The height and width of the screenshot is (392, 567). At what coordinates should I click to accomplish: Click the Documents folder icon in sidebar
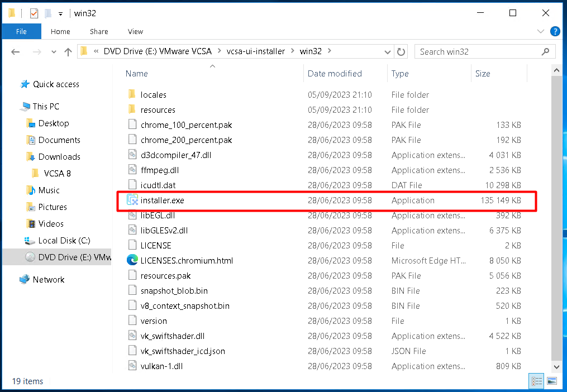pos(31,140)
